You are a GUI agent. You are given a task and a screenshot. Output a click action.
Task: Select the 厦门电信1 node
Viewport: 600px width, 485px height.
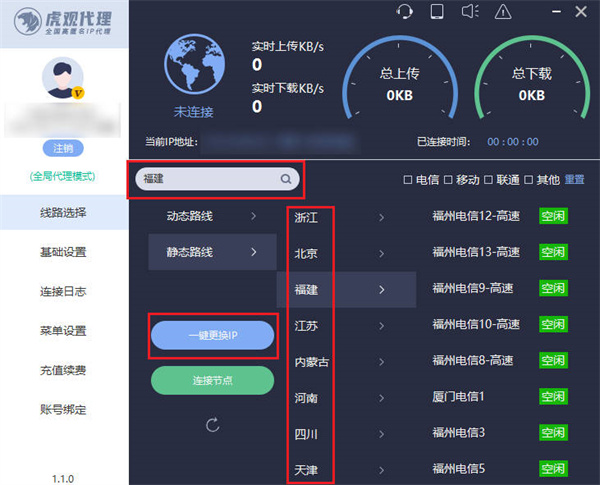pyautogui.click(x=458, y=396)
